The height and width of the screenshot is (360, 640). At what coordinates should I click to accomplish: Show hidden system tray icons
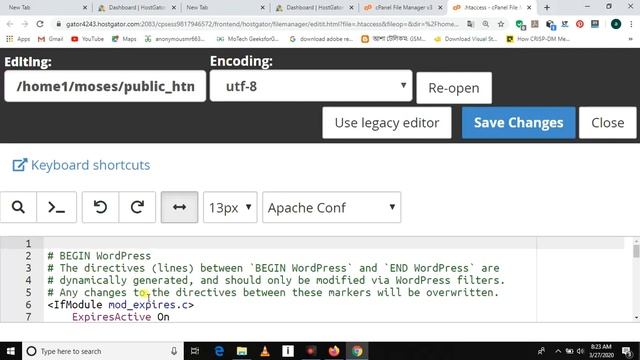(x=558, y=351)
